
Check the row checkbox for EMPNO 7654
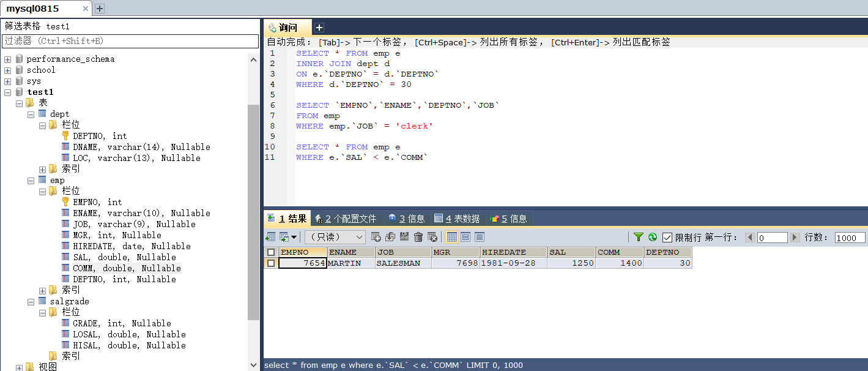coord(271,263)
